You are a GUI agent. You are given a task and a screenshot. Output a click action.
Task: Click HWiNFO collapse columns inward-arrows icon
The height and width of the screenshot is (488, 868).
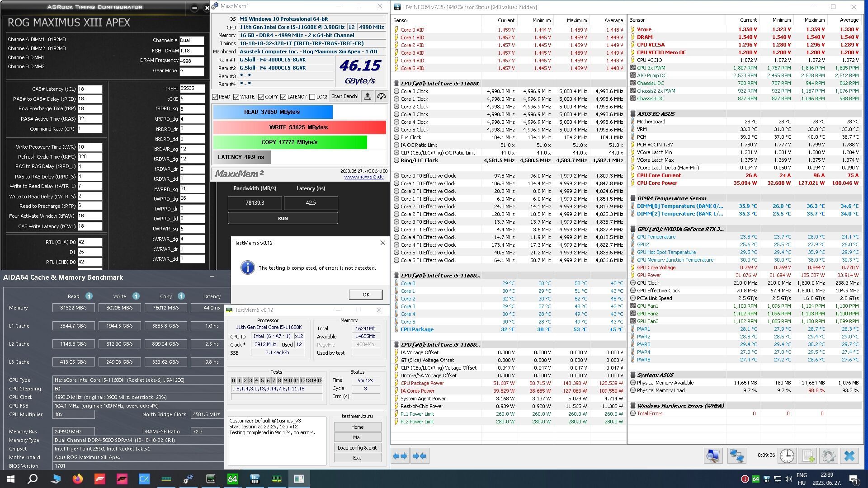[420, 456]
